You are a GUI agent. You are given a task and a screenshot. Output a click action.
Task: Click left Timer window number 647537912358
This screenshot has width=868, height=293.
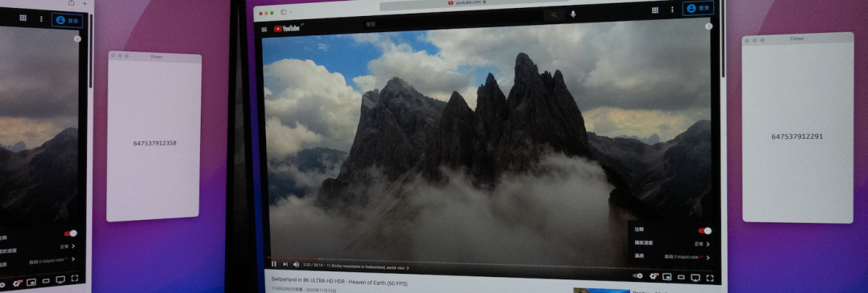click(154, 143)
